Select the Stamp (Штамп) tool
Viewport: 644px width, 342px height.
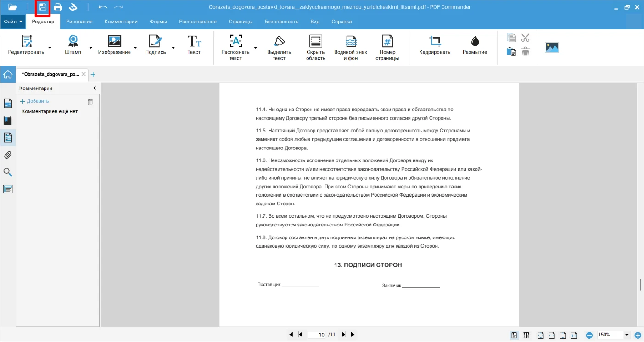tap(73, 45)
